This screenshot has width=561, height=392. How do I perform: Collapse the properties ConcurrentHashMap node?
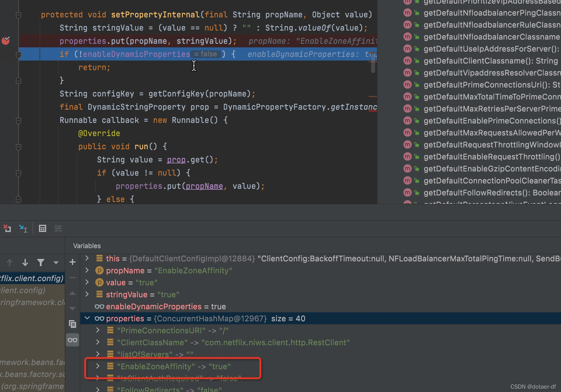[87, 318]
